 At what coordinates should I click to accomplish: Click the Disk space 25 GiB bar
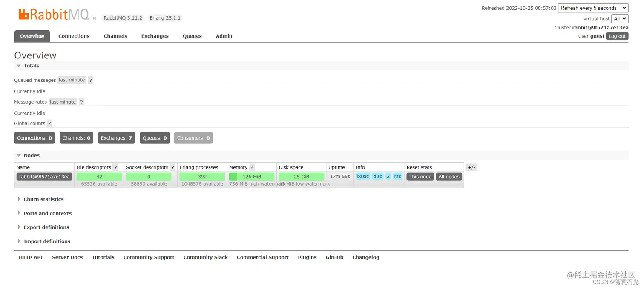(x=302, y=177)
